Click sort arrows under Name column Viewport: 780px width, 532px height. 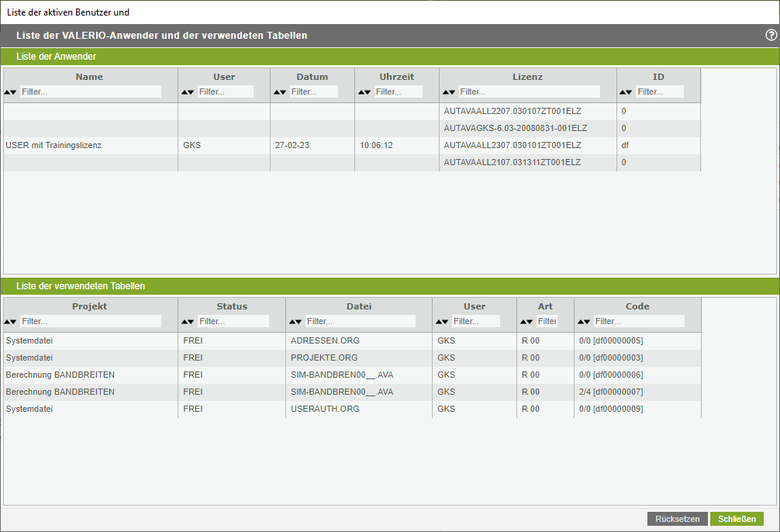(x=11, y=92)
